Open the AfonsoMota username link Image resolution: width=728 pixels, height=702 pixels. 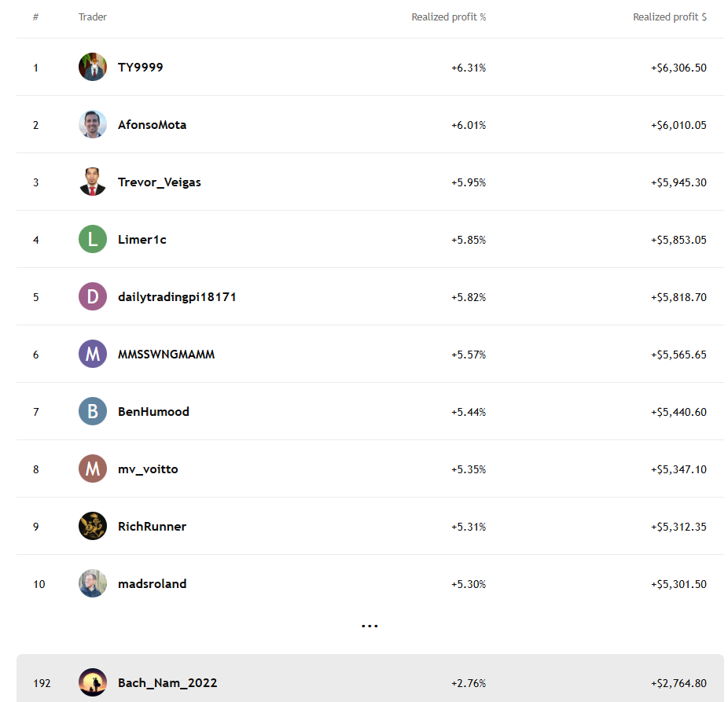point(153,125)
